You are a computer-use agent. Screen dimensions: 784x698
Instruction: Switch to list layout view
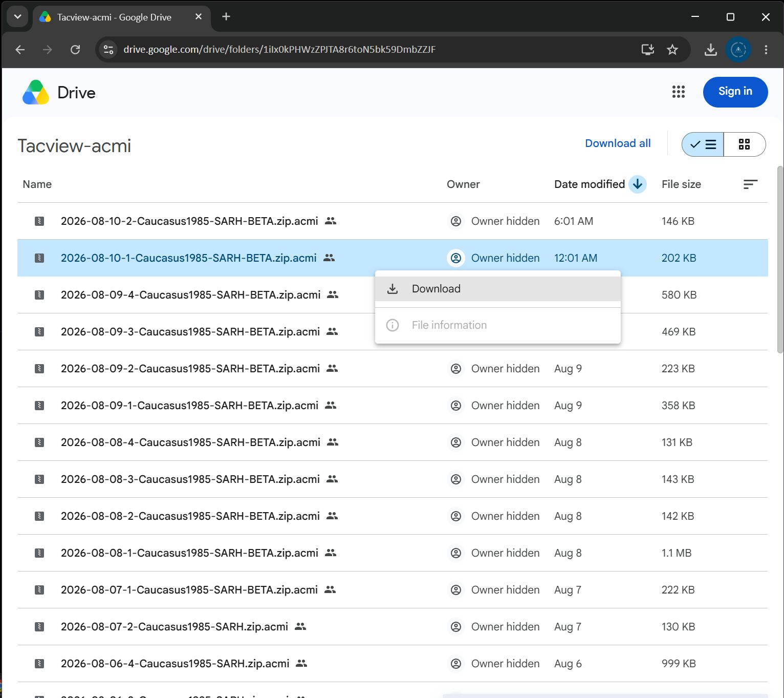pos(703,144)
